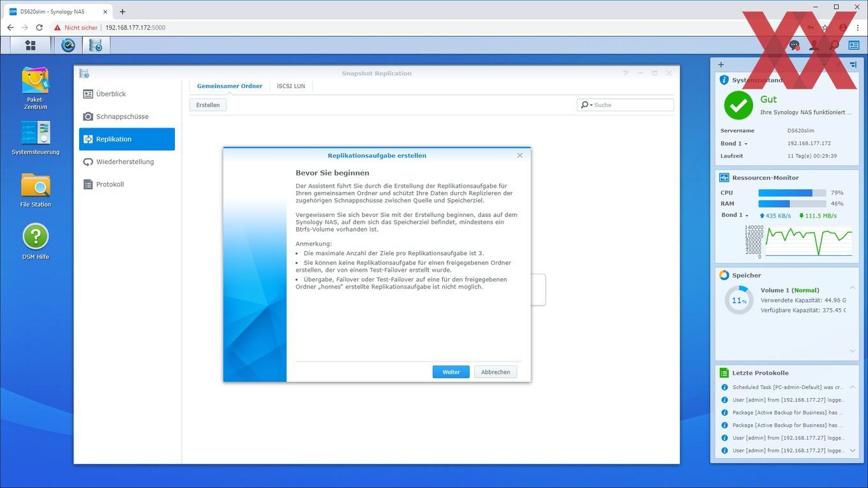Open Systemsteuerung desktop icon
The width and height of the screenshot is (868, 488).
coord(36,138)
